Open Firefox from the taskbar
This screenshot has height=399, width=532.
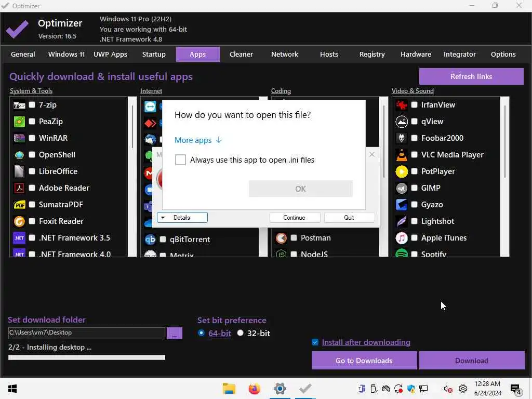coord(254,389)
